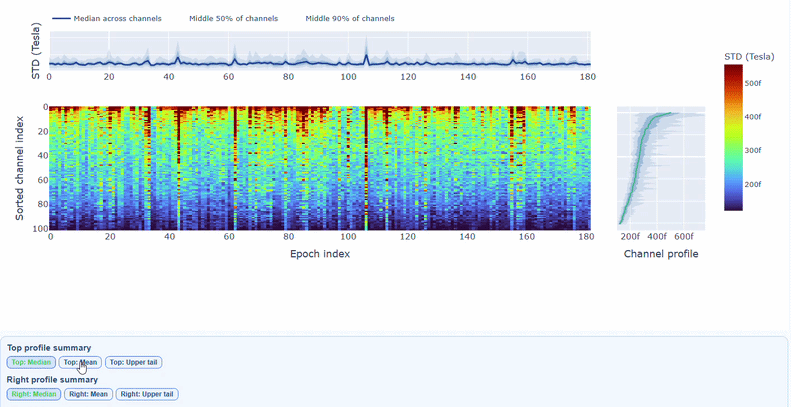Click the "500f" tick on the colorbar
The image size is (791, 407).
coord(752,83)
